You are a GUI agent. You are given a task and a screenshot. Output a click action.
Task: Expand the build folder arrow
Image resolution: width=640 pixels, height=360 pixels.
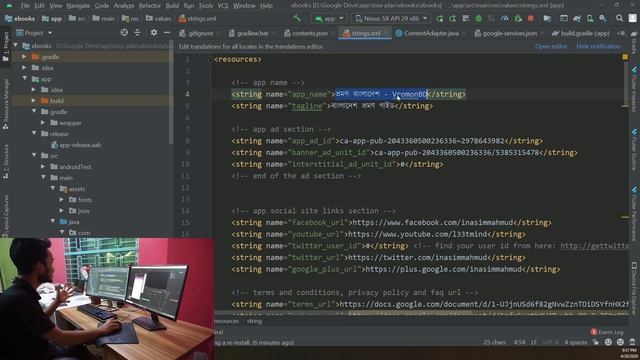pyautogui.click(x=34, y=100)
